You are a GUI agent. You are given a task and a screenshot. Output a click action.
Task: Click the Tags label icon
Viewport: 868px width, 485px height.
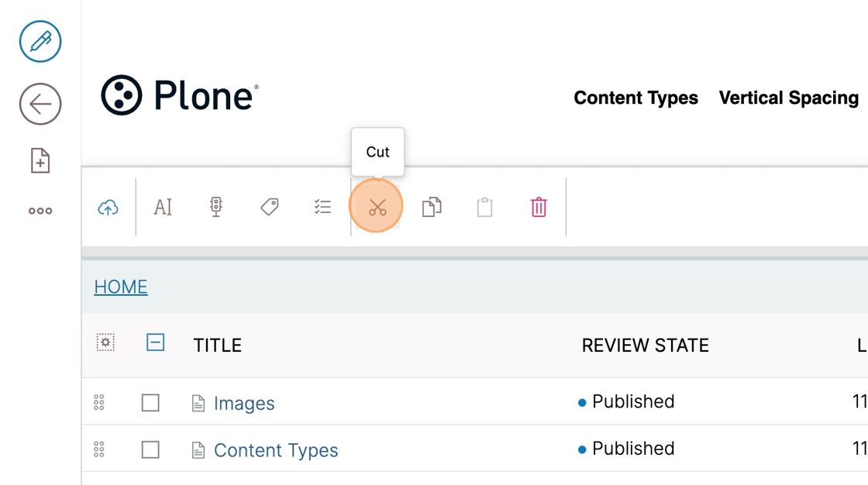[x=270, y=207]
